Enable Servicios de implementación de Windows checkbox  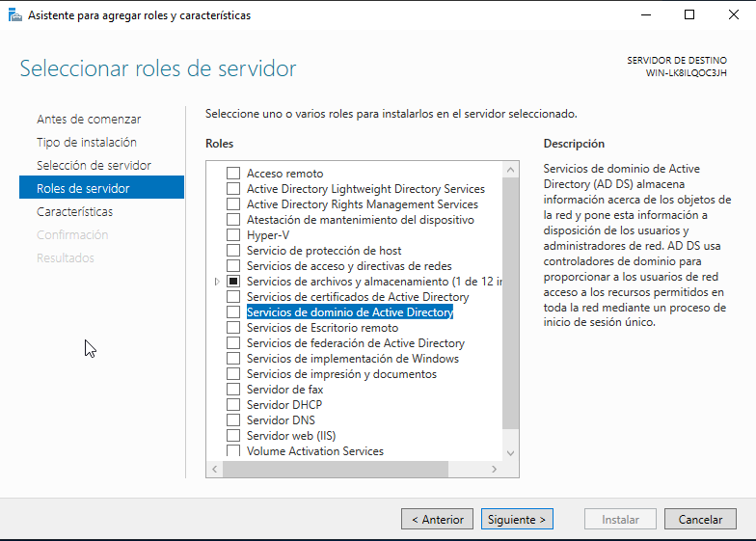point(233,359)
